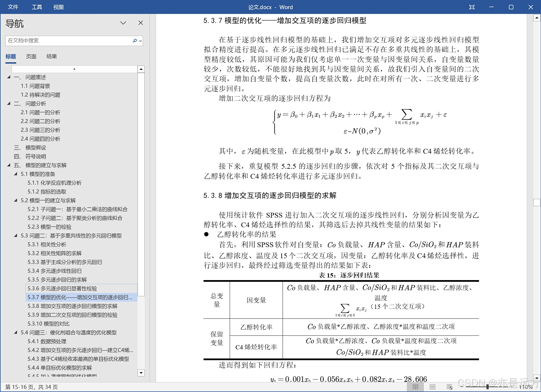Collapse the 二、问题分析 heading
The image size is (541, 392).
pos(9,103)
